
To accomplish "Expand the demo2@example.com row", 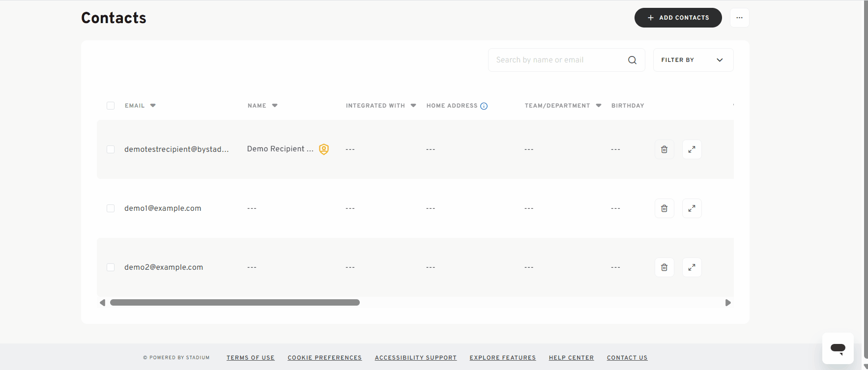I will coord(692,267).
